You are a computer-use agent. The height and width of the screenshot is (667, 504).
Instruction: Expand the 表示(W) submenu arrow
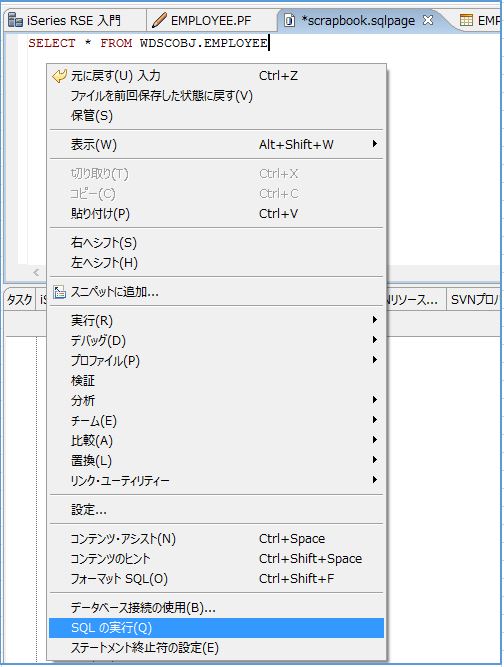[374, 144]
